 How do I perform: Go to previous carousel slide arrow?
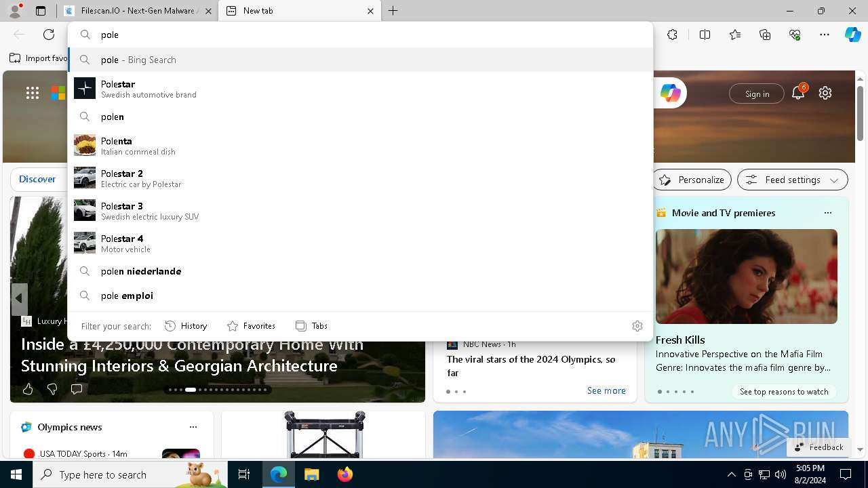[19, 298]
